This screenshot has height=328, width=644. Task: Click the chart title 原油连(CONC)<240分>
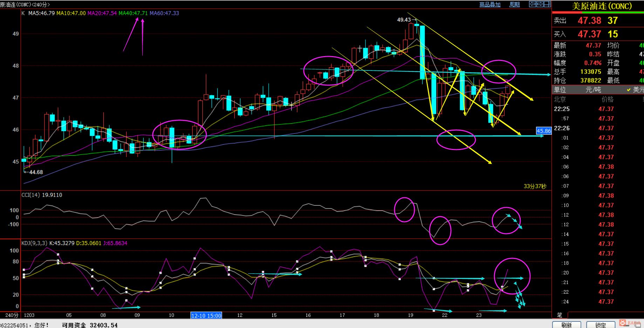pyautogui.click(x=25, y=5)
